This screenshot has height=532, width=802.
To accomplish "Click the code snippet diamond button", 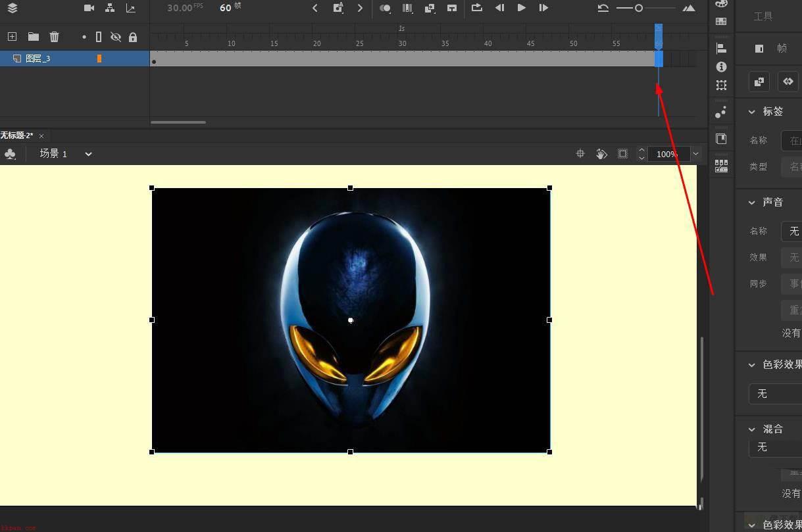I will point(788,82).
